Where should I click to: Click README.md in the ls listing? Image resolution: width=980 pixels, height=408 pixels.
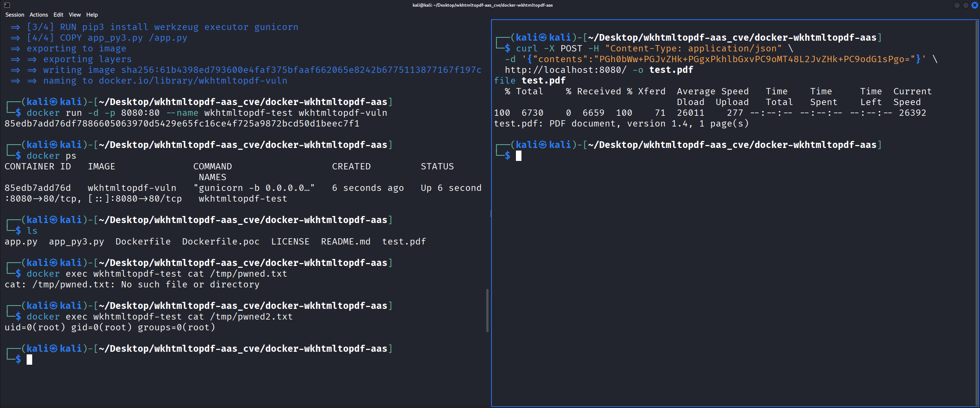pos(345,242)
